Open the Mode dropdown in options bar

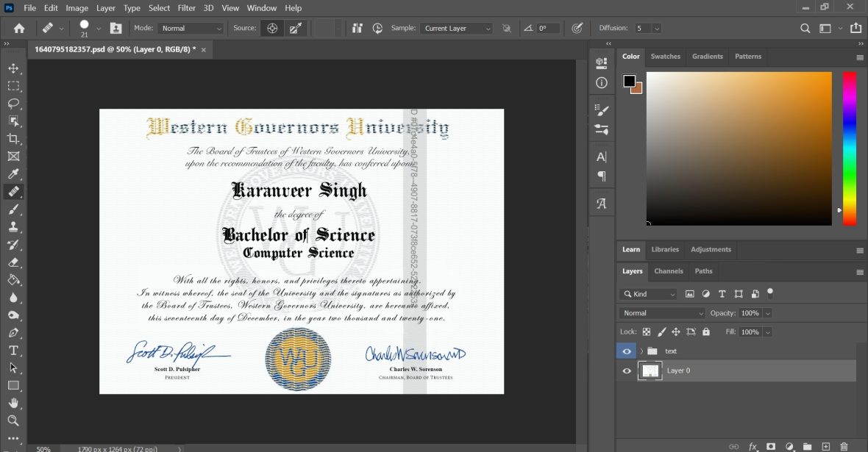191,27
